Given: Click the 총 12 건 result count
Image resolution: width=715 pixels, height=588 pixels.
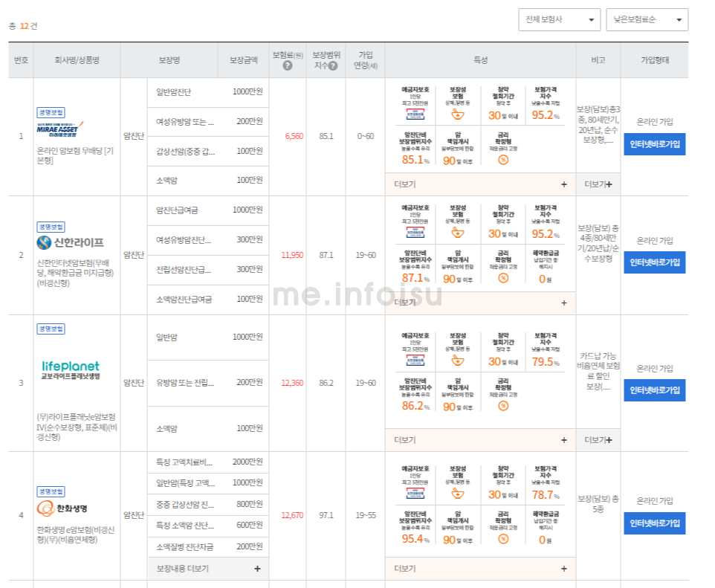Looking at the screenshot, I should point(23,26).
